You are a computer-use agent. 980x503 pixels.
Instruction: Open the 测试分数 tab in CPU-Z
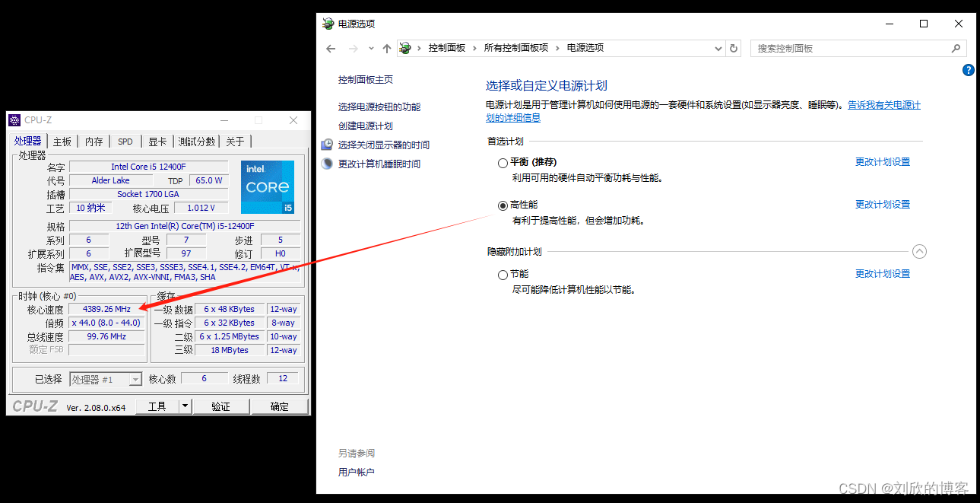(x=197, y=142)
